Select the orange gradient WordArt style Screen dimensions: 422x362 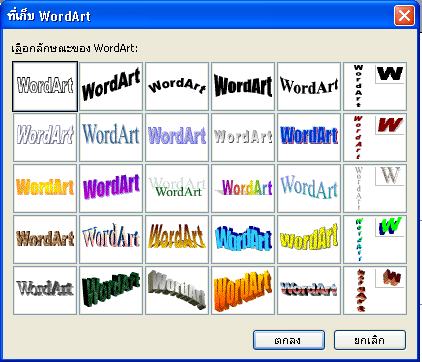(x=45, y=188)
